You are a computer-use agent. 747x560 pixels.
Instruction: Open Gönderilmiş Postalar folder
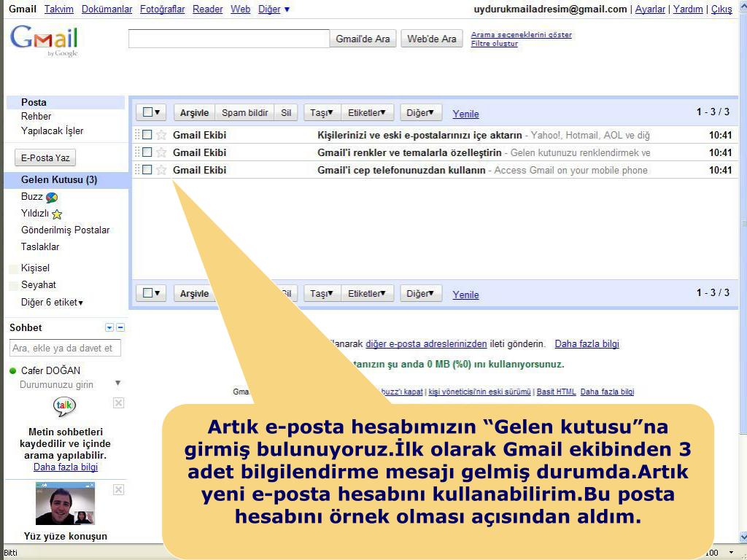65,230
